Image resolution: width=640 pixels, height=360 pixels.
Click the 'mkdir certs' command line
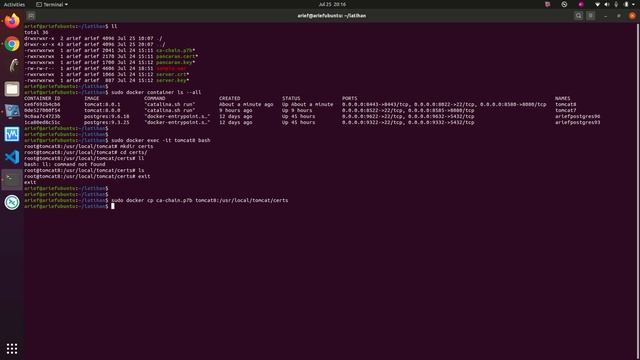[137, 147]
